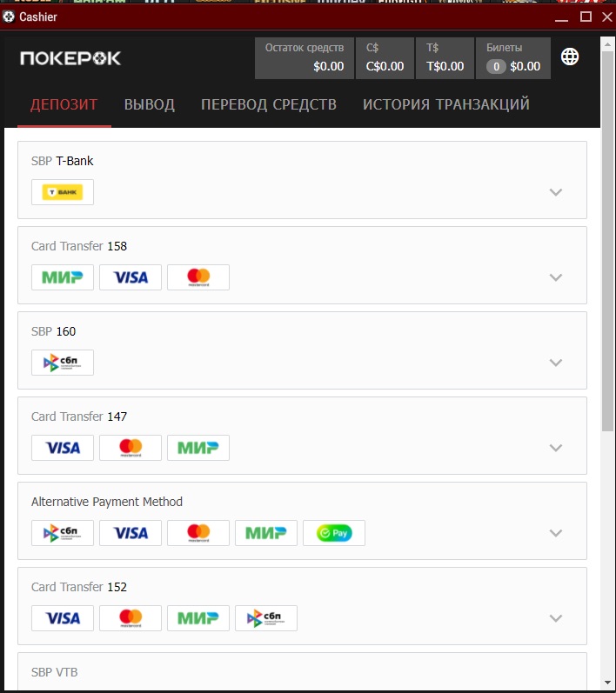Select the SBP logo under SBP 160
Image resolution: width=616 pixels, height=693 pixels.
[x=63, y=363]
